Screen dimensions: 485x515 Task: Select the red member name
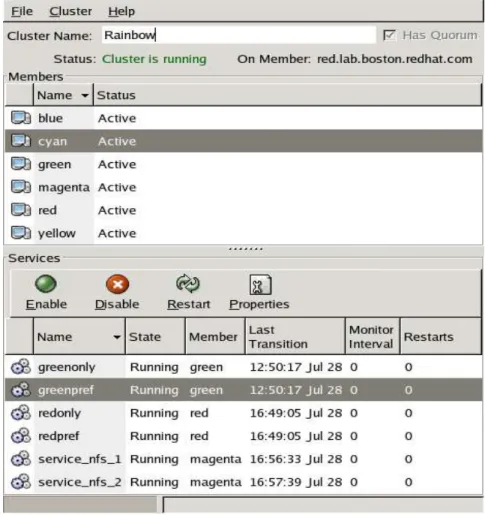[x=47, y=210]
